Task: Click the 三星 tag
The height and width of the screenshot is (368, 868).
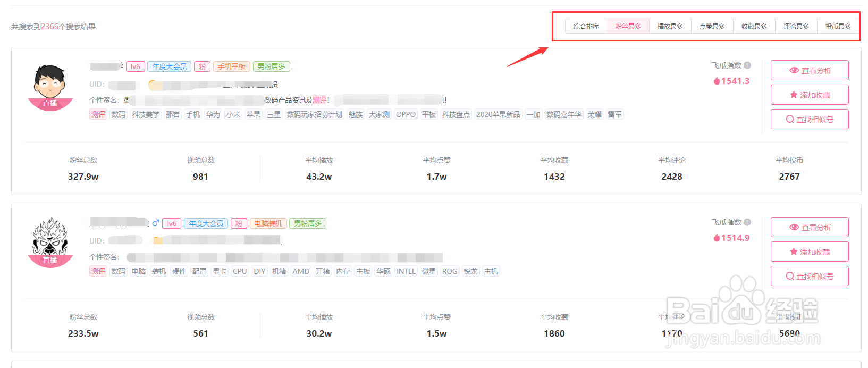Action: pyautogui.click(x=274, y=114)
